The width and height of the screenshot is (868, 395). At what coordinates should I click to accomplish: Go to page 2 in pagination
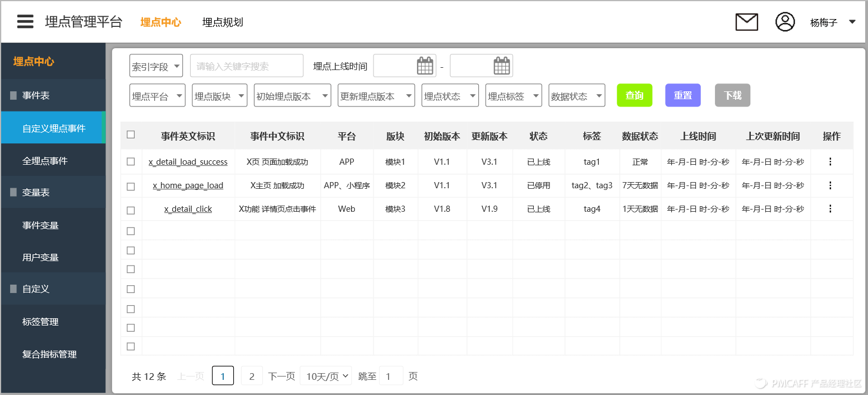pyautogui.click(x=252, y=376)
